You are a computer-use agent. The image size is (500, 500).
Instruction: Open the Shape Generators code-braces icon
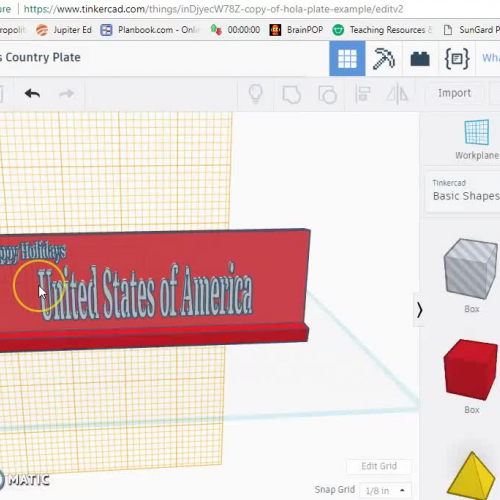(457, 59)
